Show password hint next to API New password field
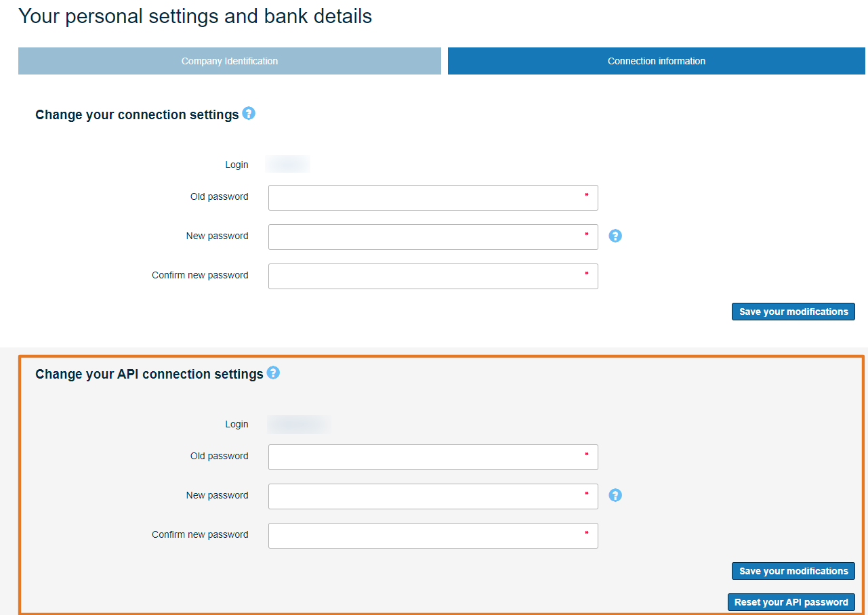868x615 pixels. pos(615,495)
